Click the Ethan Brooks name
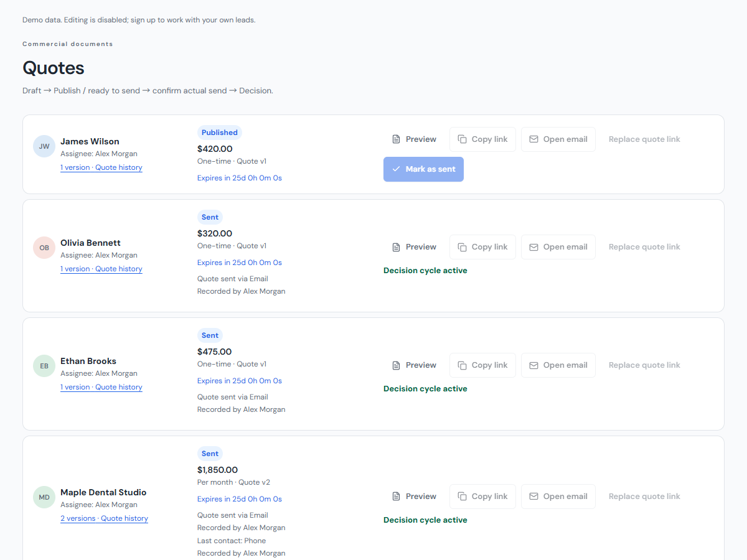This screenshot has width=747, height=560. click(88, 361)
